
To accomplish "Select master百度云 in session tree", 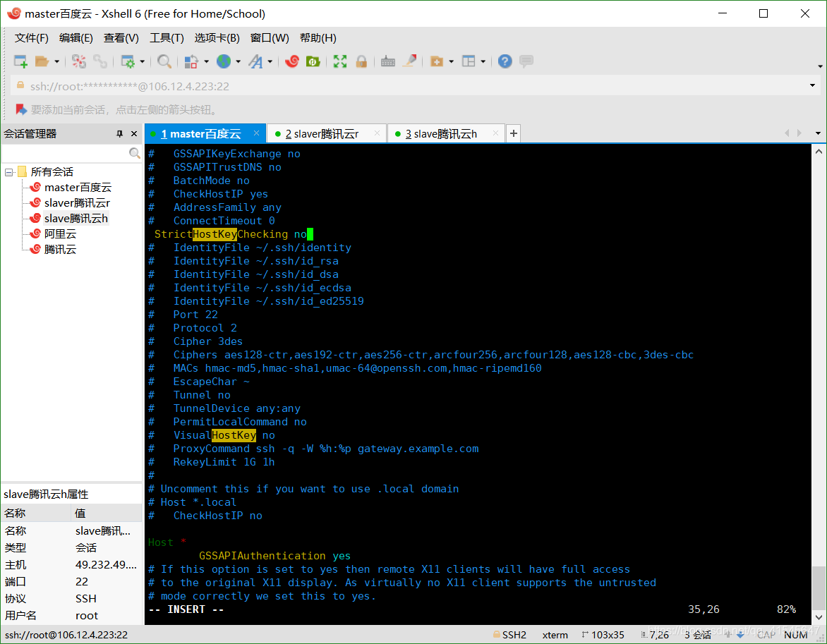I will pyautogui.click(x=78, y=187).
